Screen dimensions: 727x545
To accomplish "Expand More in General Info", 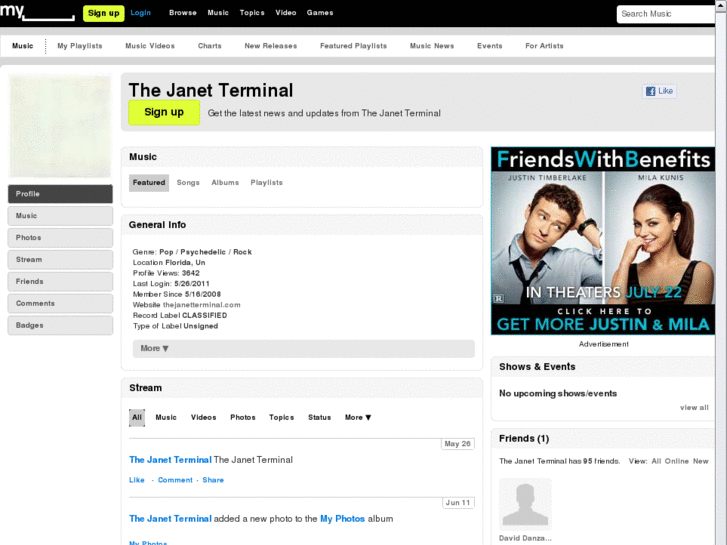I will (x=304, y=348).
